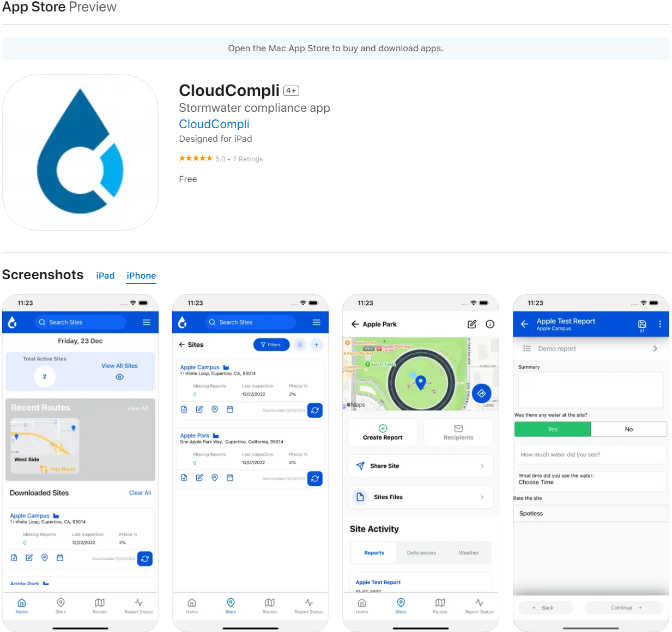Click the back arrow next to Sites heading
Image resolution: width=672 pixels, height=632 pixels.
point(181,345)
